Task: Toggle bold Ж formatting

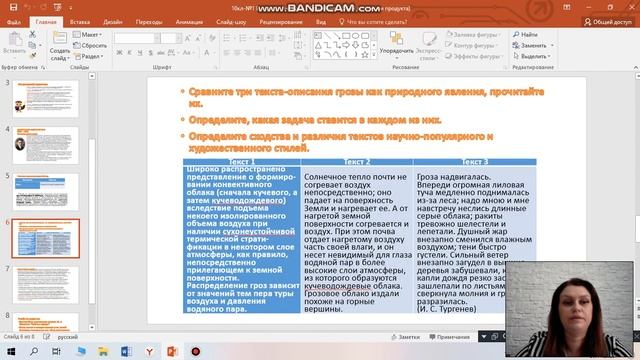Action: (x=119, y=53)
